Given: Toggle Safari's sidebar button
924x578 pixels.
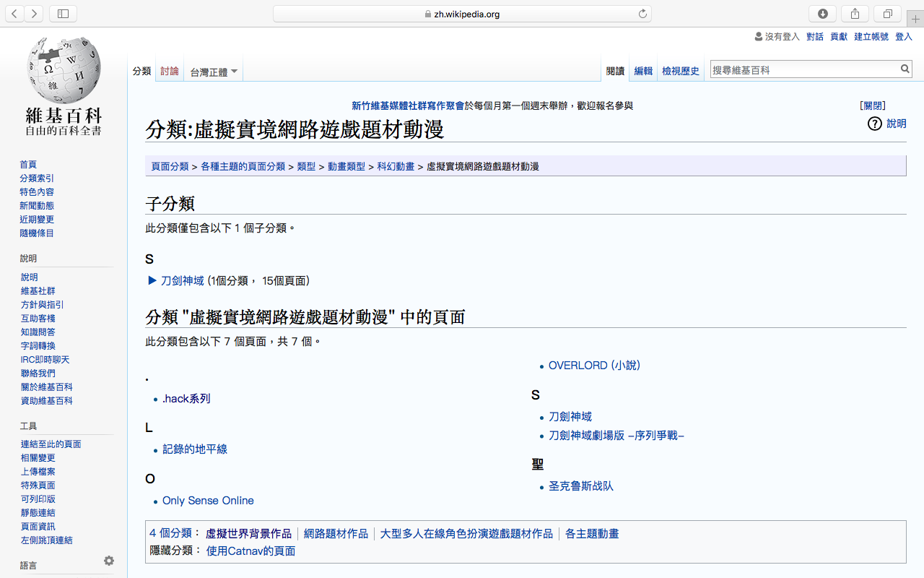Looking at the screenshot, I should (x=64, y=14).
